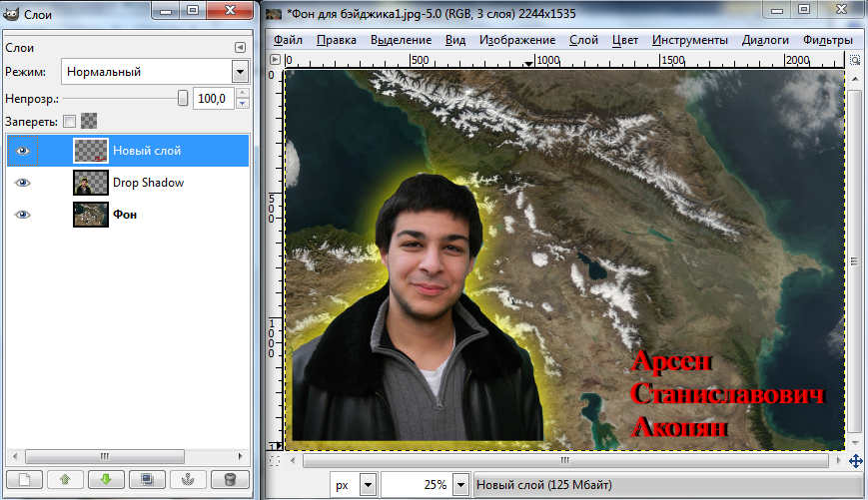Image resolution: width=868 pixels, height=500 pixels.
Task: Click the Фон layer thumbnail
Action: pos(91,215)
